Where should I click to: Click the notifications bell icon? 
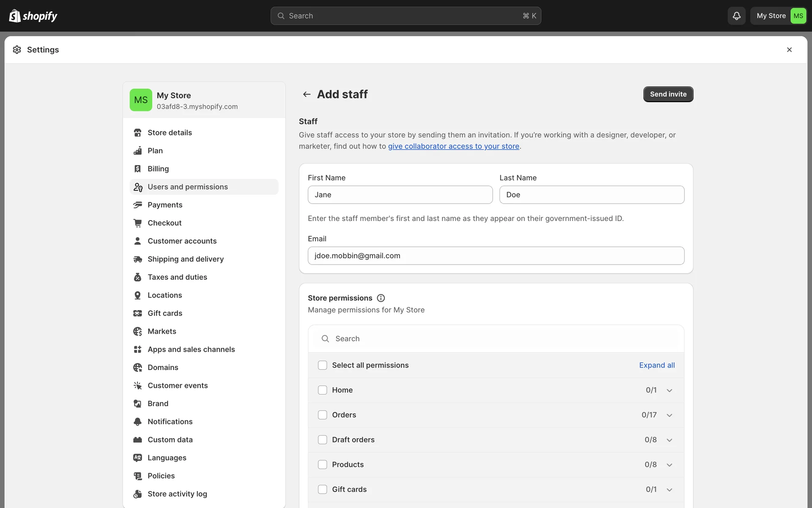[x=736, y=16]
